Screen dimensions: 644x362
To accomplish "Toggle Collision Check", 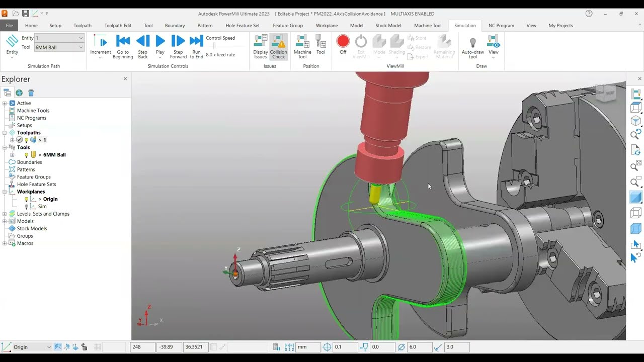I will [278, 47].
